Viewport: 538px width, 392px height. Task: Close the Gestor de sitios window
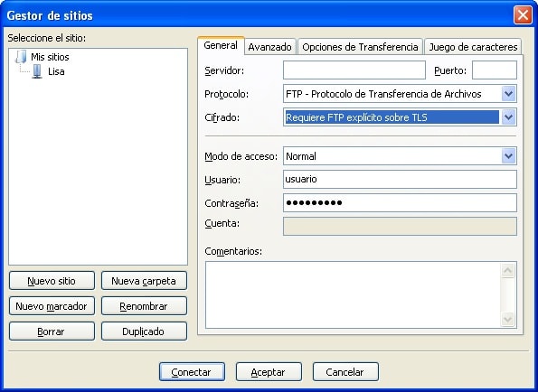(x=523, y=15)
